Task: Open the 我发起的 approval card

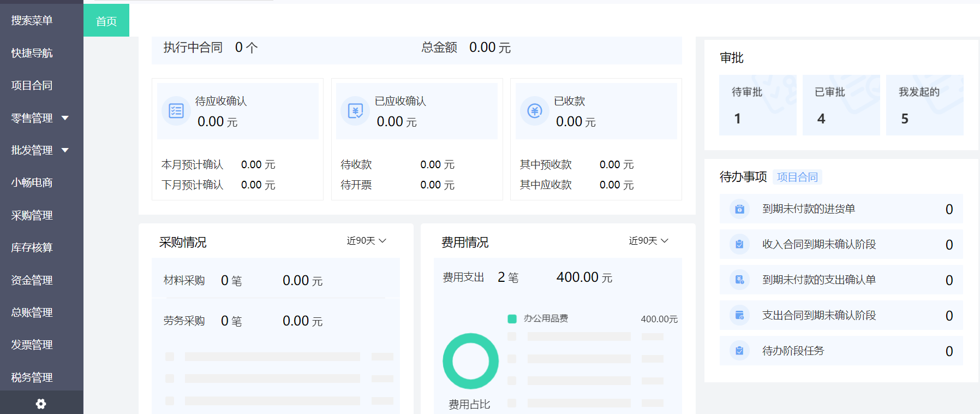Action: point(925,105)
